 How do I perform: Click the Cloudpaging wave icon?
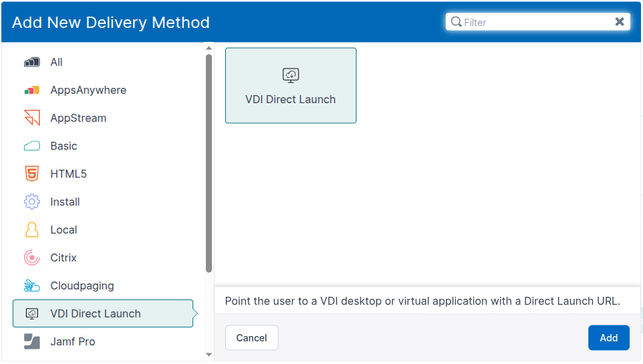pos(31,285)
